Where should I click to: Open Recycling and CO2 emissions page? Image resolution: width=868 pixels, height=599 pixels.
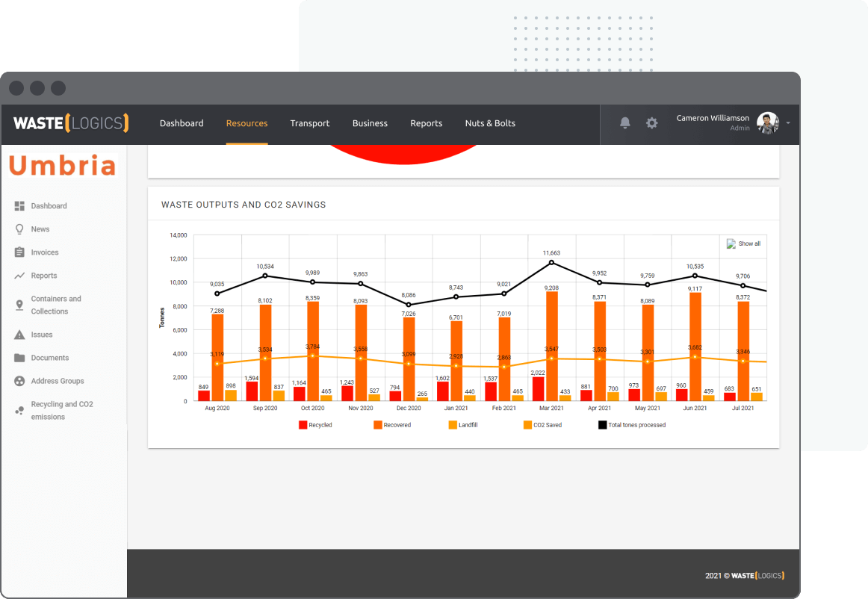(62, 410)
